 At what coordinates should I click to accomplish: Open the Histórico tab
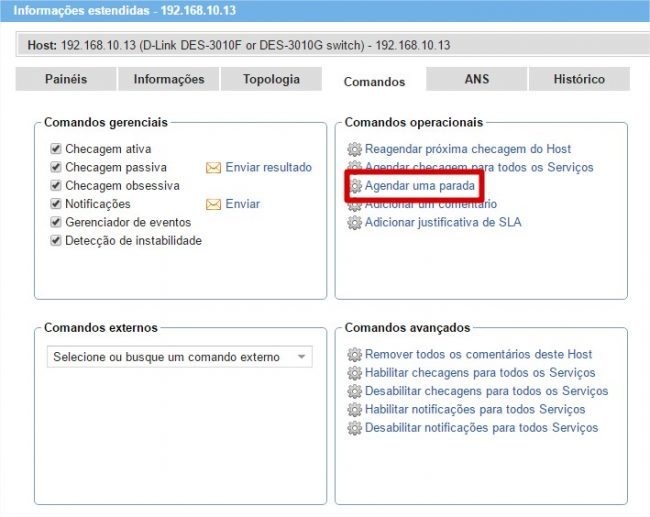point(579,80)
